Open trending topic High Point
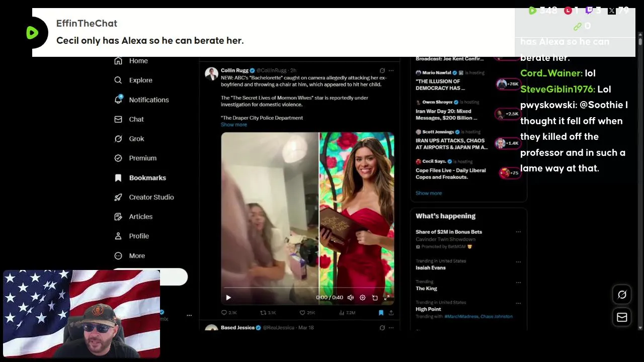Viewport: 644px width, 362px height. pyautogui.click(x=428, y=309)
